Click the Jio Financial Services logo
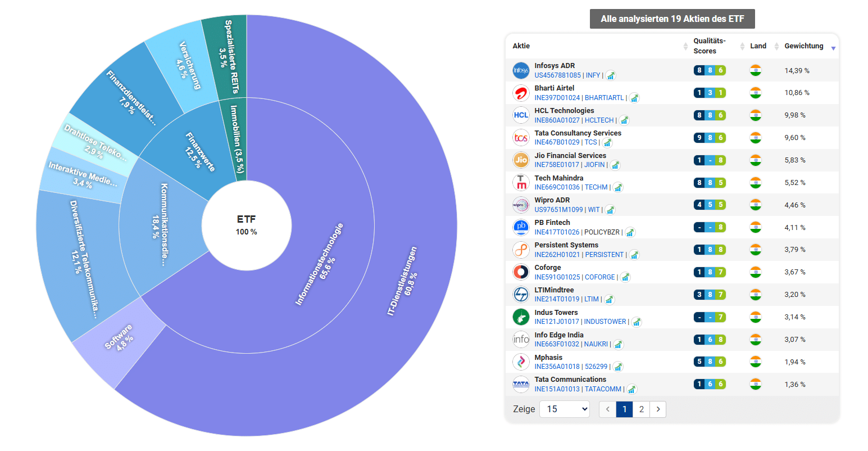The image size is (868, 451). 521,160
